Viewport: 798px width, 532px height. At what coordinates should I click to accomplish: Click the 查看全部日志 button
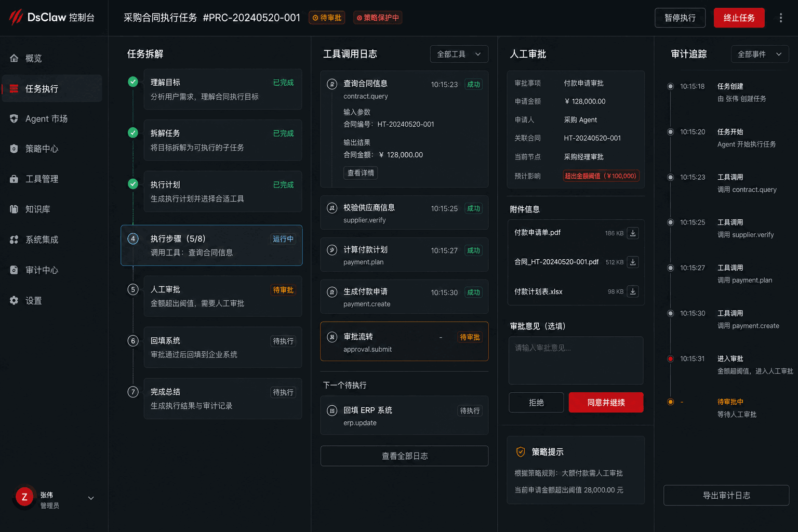(x=404, y=456)
